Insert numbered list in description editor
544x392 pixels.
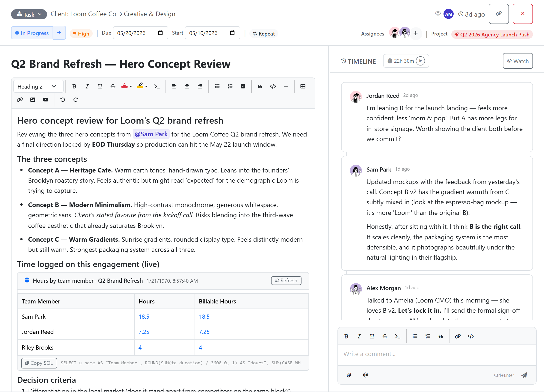(x=230, y=86)
